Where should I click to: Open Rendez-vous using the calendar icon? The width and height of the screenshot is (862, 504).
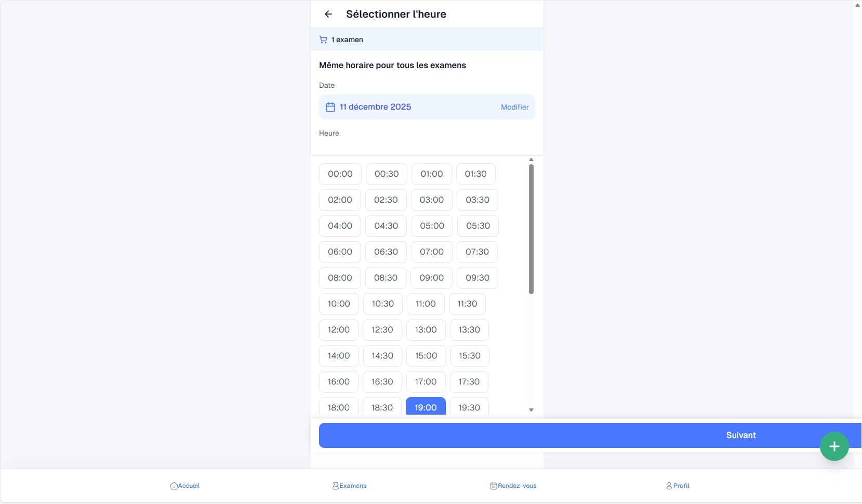click(493, 485)
